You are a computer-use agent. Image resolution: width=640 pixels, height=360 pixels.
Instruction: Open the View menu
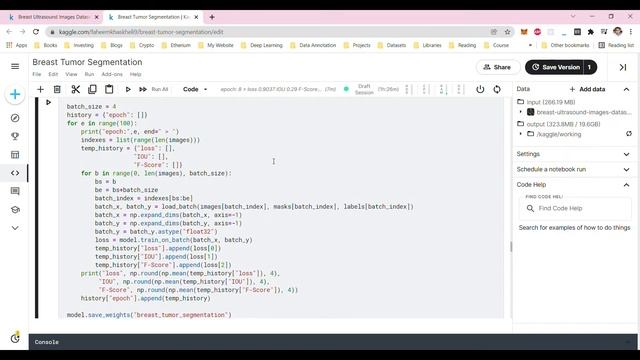click(x=71, y=74)
